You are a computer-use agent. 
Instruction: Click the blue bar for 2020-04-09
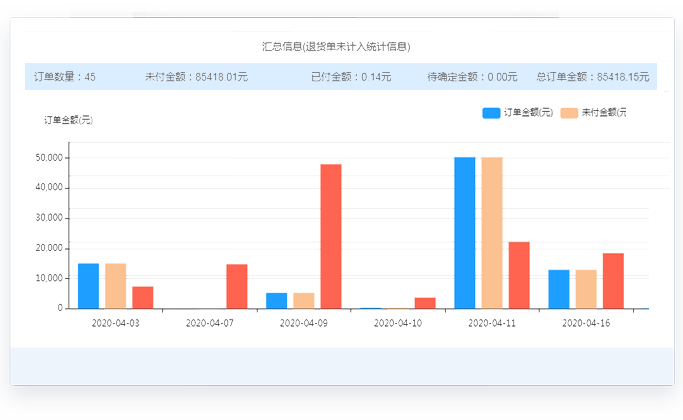tap(277, 300)
